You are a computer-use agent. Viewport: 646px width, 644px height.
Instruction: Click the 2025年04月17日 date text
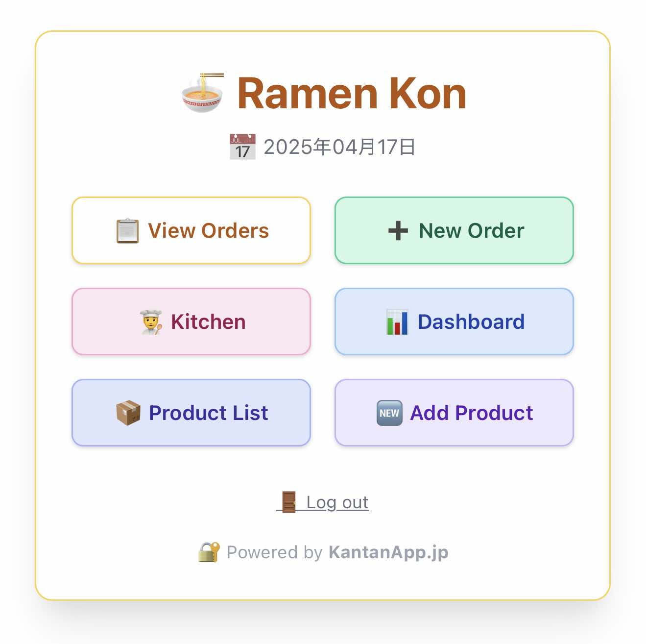(339, 147)
